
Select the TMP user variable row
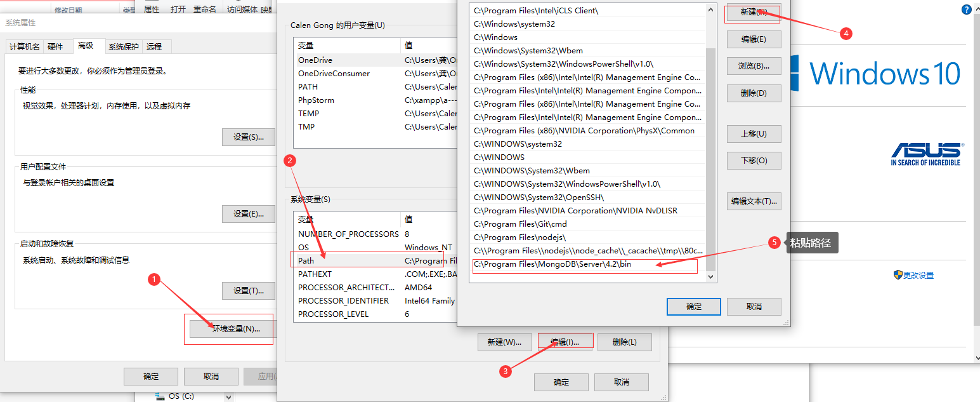pos(376,127)
